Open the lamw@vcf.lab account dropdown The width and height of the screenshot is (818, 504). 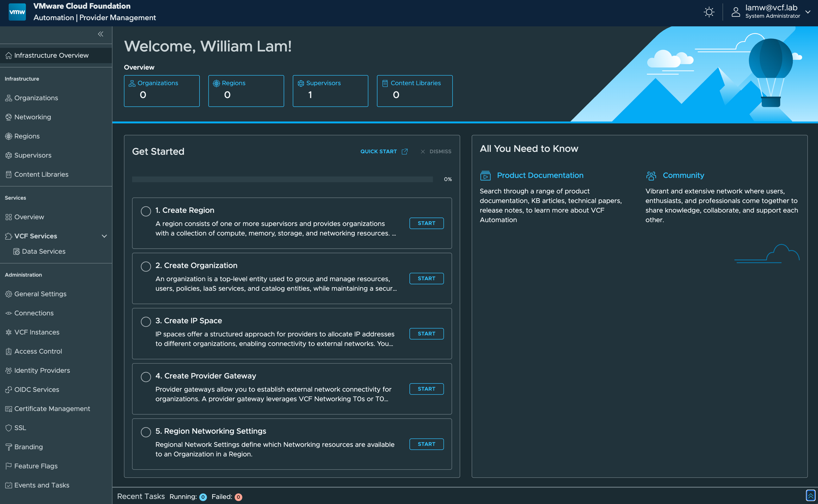point(808,12)
